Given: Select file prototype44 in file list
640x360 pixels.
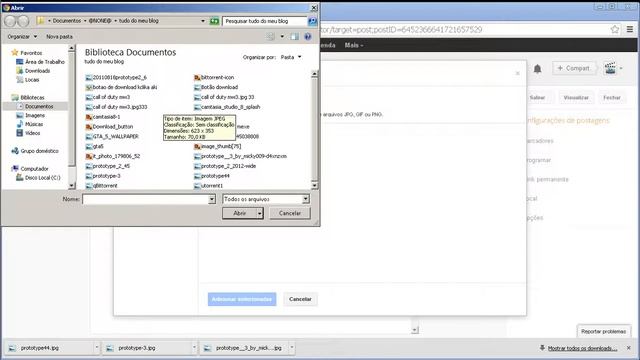Looking at the screenshot, I should click(x=212, y=176).
